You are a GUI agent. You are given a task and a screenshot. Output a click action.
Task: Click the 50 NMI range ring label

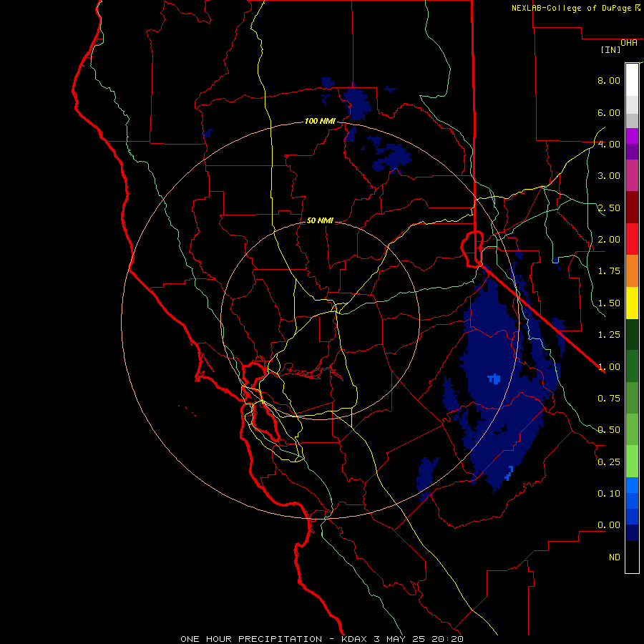320,220
